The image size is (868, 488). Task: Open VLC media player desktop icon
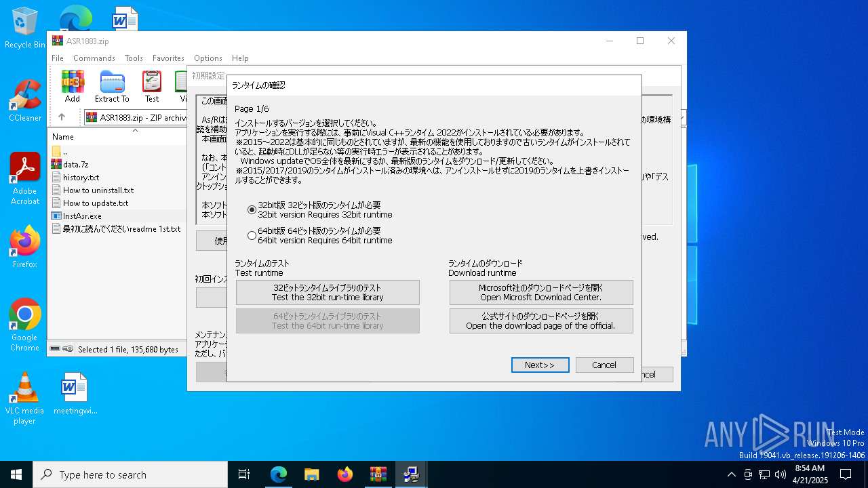(24, 399)
